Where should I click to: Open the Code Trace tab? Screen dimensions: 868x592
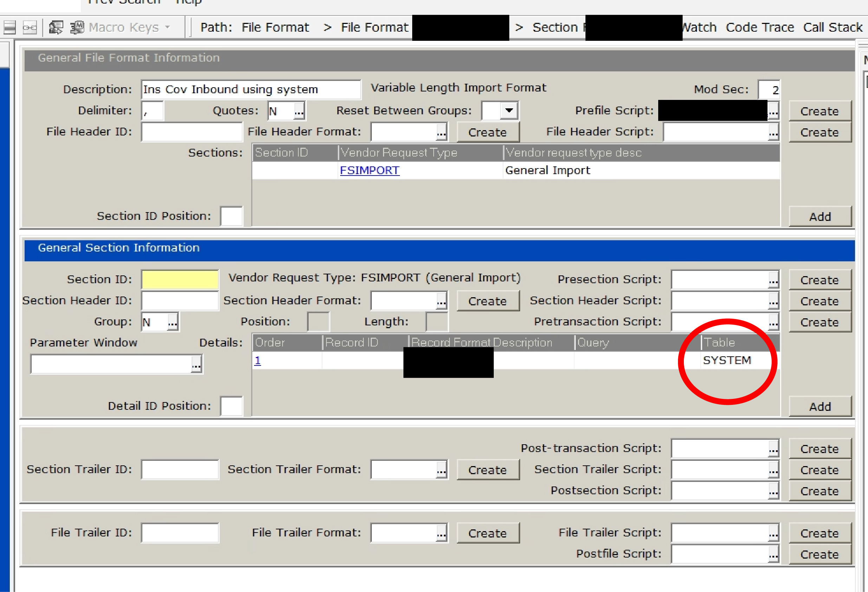760,27
